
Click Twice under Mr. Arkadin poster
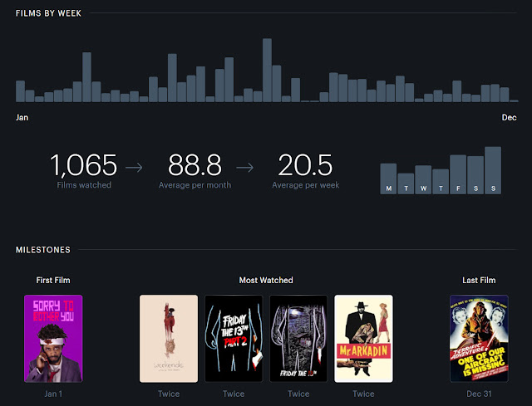364,394
